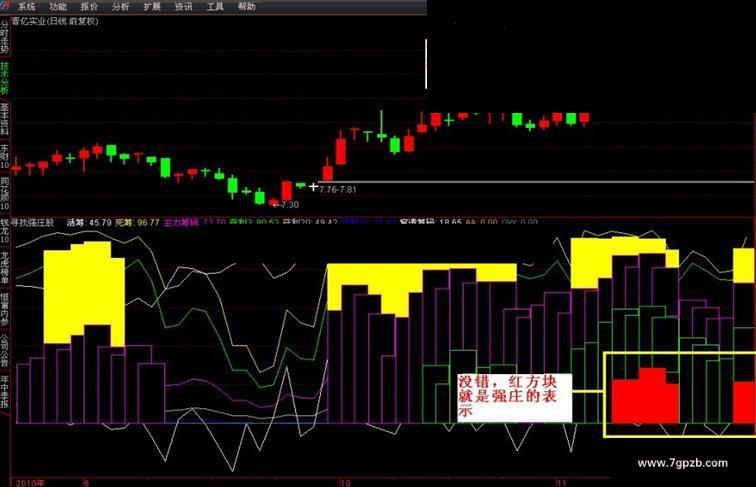
Task: Open the 港富内参 side tab
Action: [x=4, y=309]
